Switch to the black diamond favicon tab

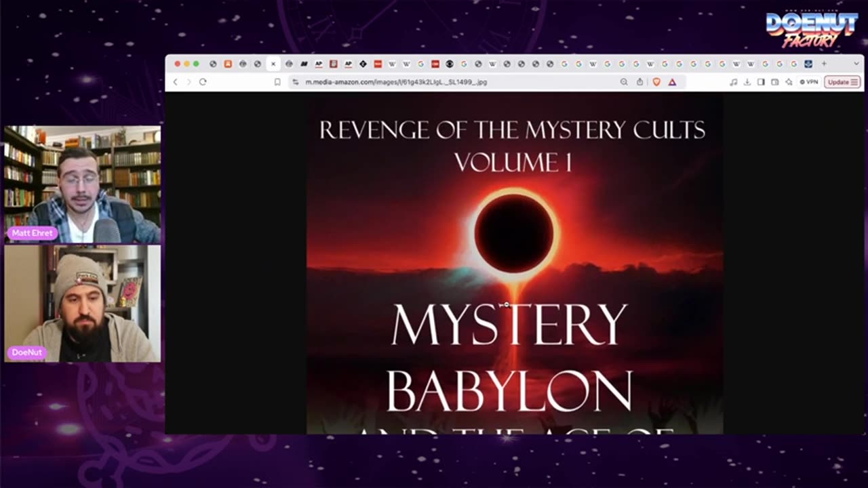coord(363,64)
